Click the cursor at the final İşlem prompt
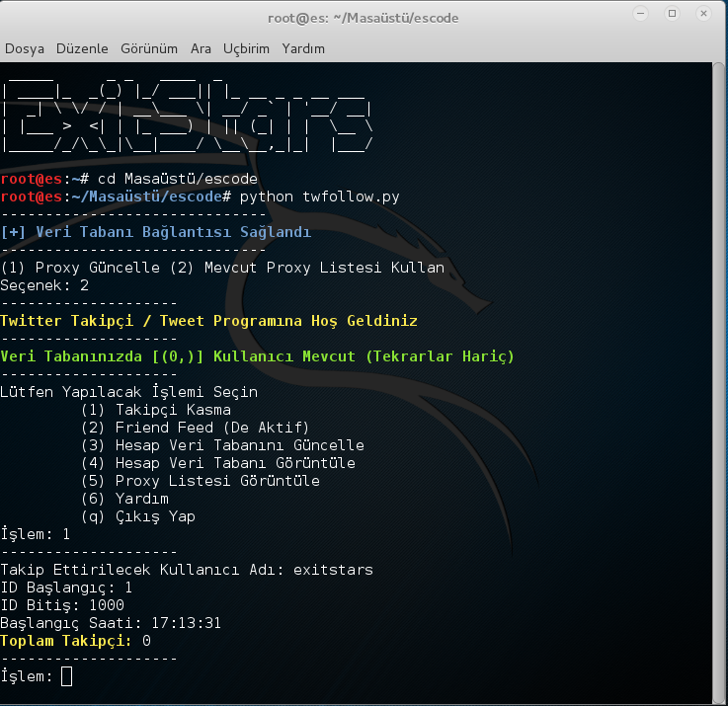 click(x=66, y=676)
